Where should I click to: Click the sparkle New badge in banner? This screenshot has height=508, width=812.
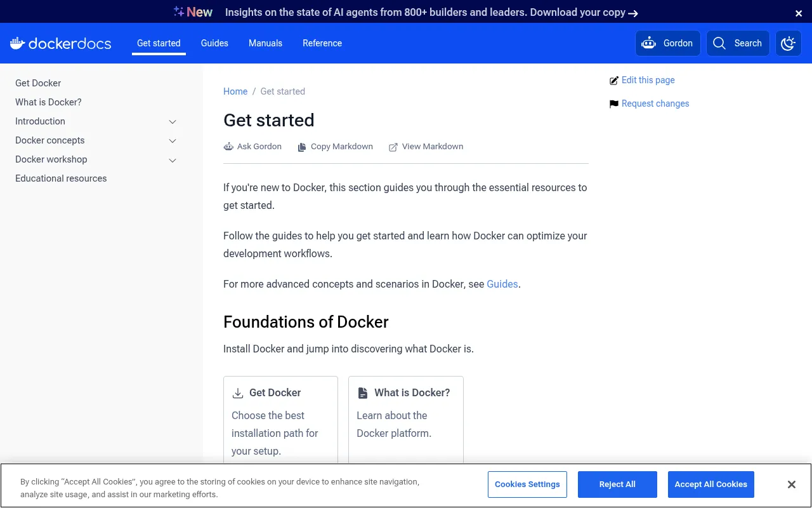coord(193,12)
